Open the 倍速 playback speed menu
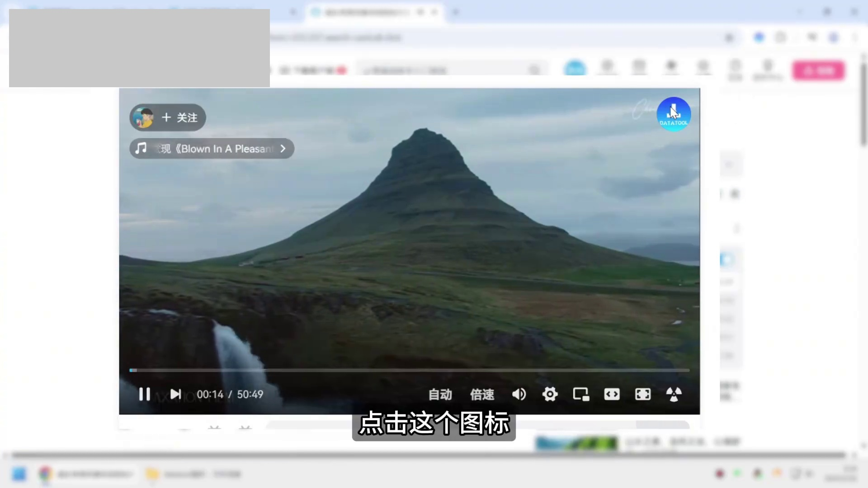 [x=482, y=394]
